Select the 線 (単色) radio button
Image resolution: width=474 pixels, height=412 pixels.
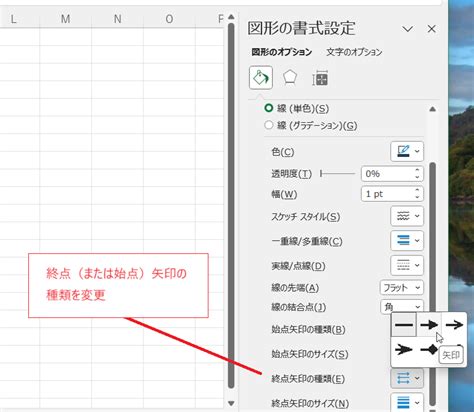(269, 108)
